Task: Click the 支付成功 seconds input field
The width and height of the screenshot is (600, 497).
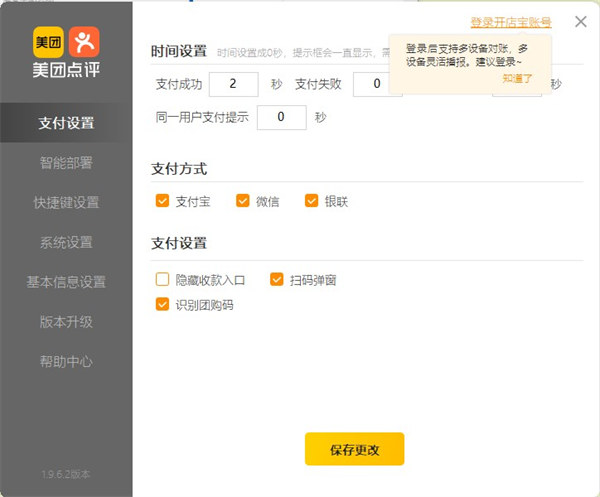Action: pyautogui.click(x=233, y=84)
